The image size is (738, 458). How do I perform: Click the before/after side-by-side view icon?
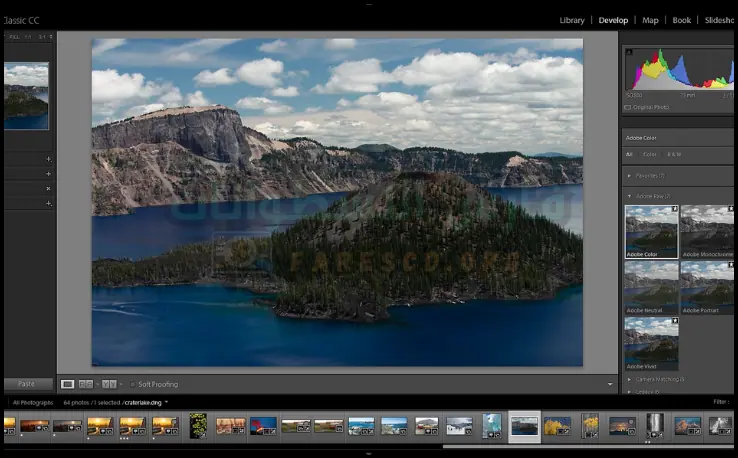(87, 384)
